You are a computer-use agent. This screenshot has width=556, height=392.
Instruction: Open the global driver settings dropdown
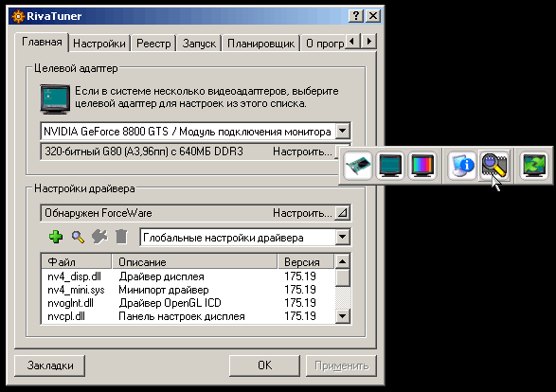(343, 237)
